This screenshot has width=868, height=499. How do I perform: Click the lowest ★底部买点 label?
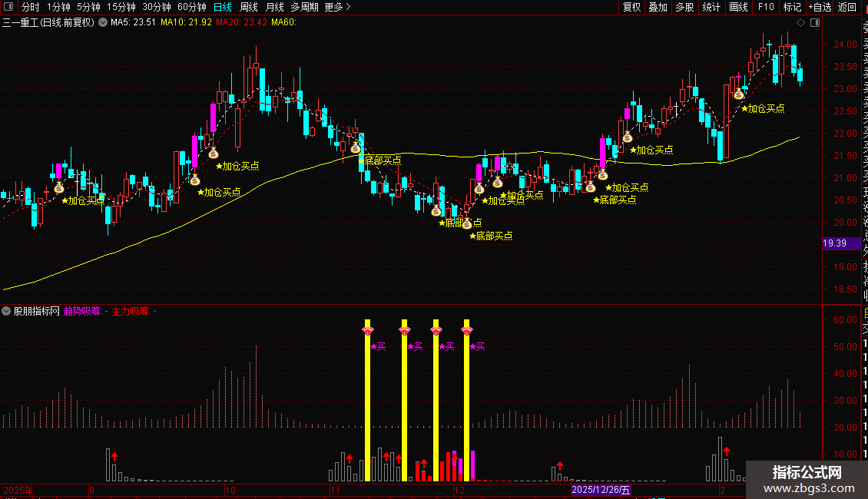tap(491, 236)
